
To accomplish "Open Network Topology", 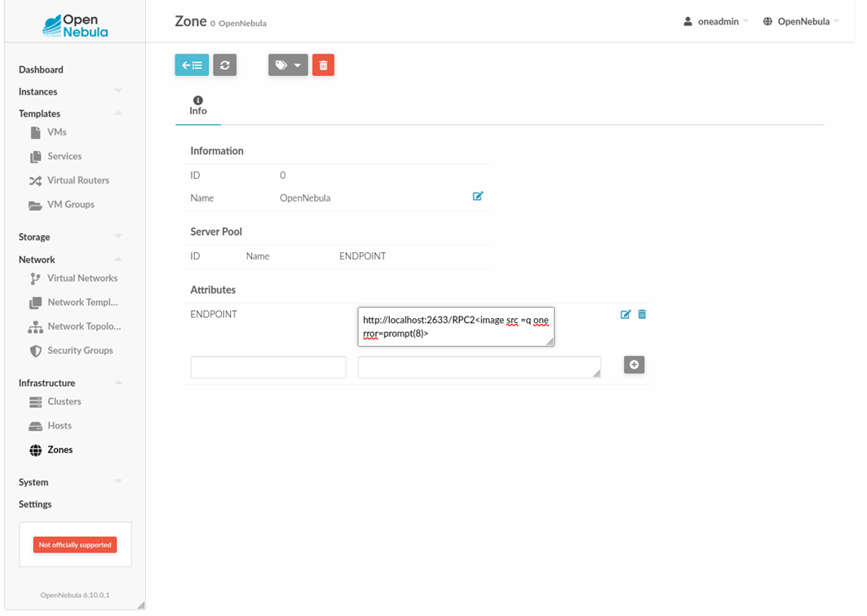I will 84,326.
